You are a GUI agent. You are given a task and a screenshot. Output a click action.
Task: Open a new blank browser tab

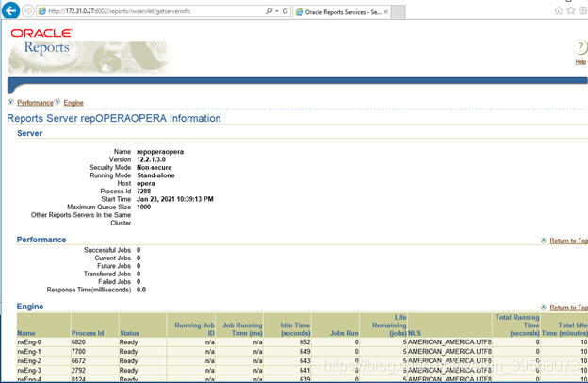coord(399,12)
